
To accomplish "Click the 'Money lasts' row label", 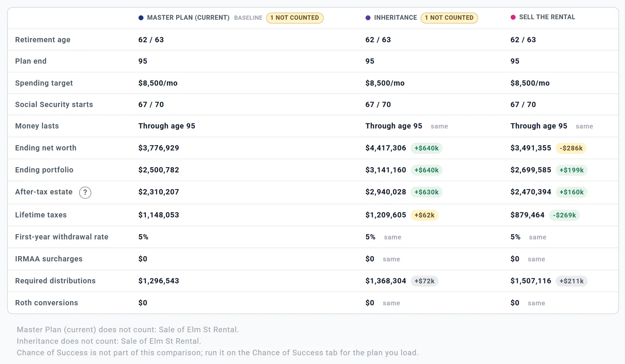I will 37,126.
